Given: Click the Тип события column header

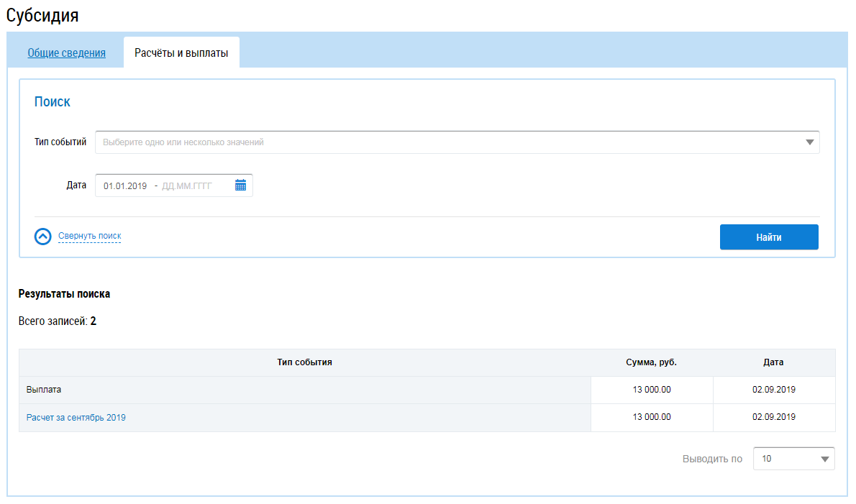Looking at the screenshot, I should point(304,362).
